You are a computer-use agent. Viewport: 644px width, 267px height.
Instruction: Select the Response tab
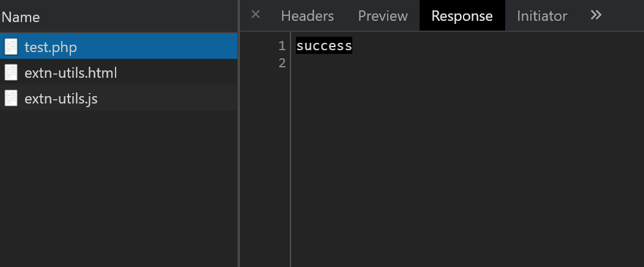tap(462, 16)
